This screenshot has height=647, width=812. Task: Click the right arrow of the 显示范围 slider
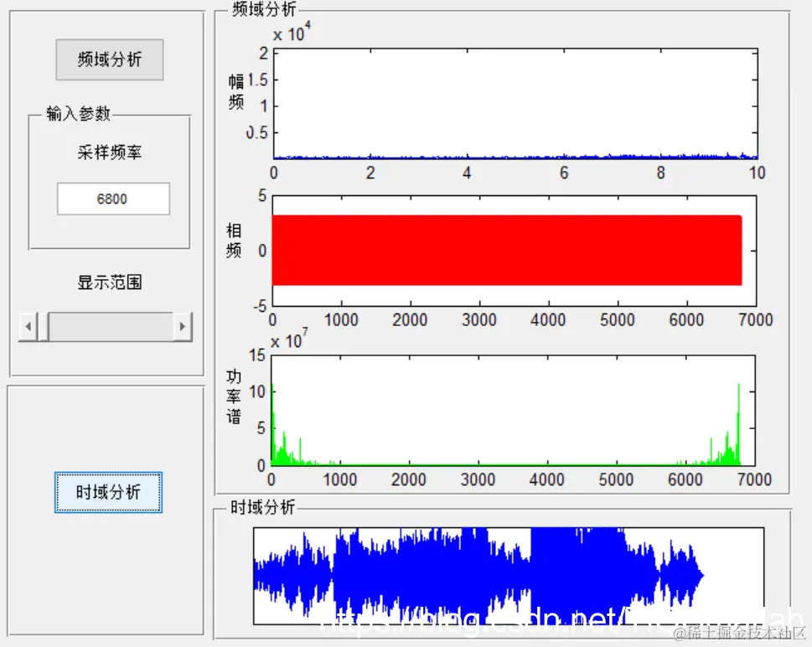click(x=183, y=326)
